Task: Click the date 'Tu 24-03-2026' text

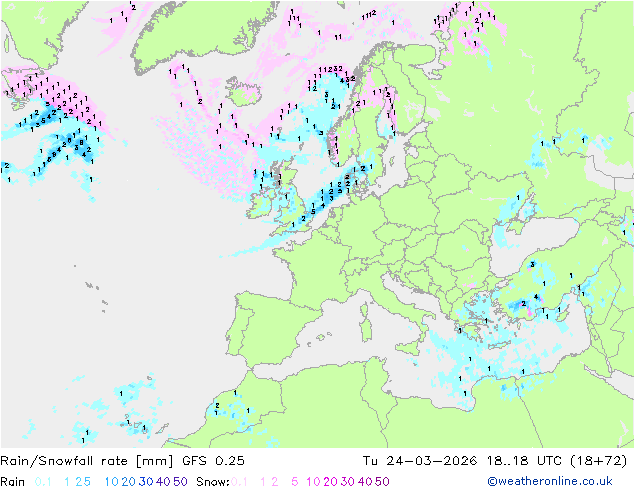Action: [x=420, y=461]
